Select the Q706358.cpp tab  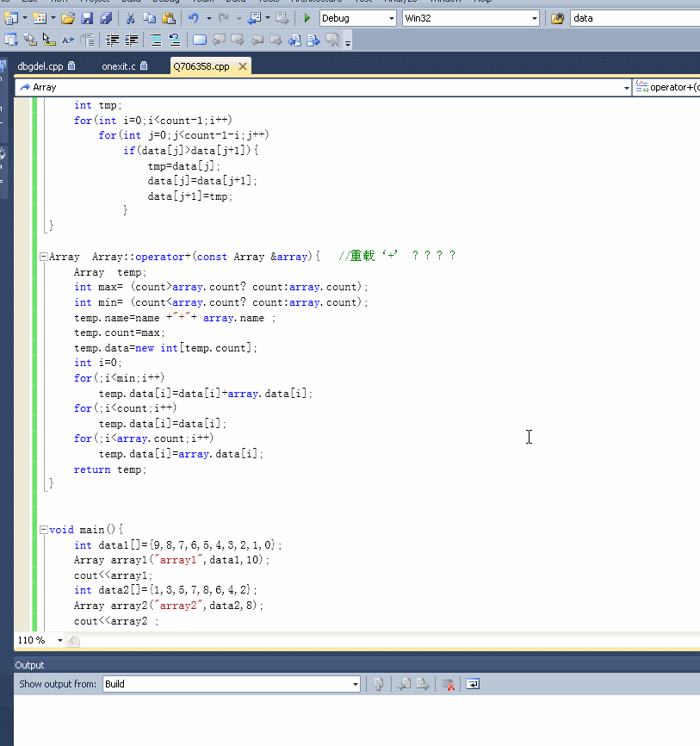[x=201, y=66]
